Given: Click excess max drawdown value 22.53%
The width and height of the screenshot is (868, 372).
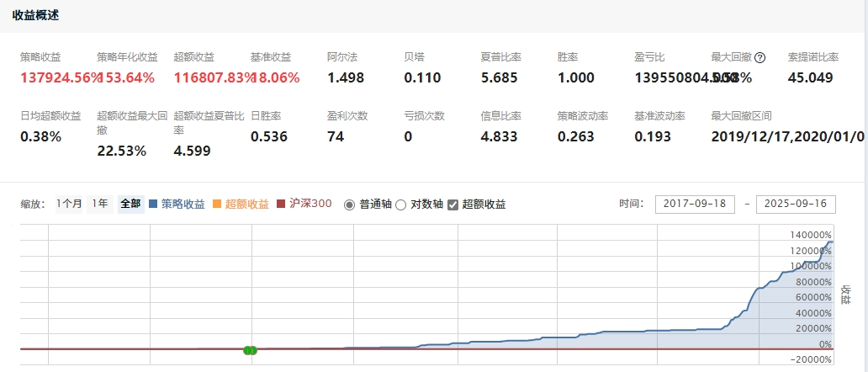Looking at the screenshot, I should tap(122, 151).
